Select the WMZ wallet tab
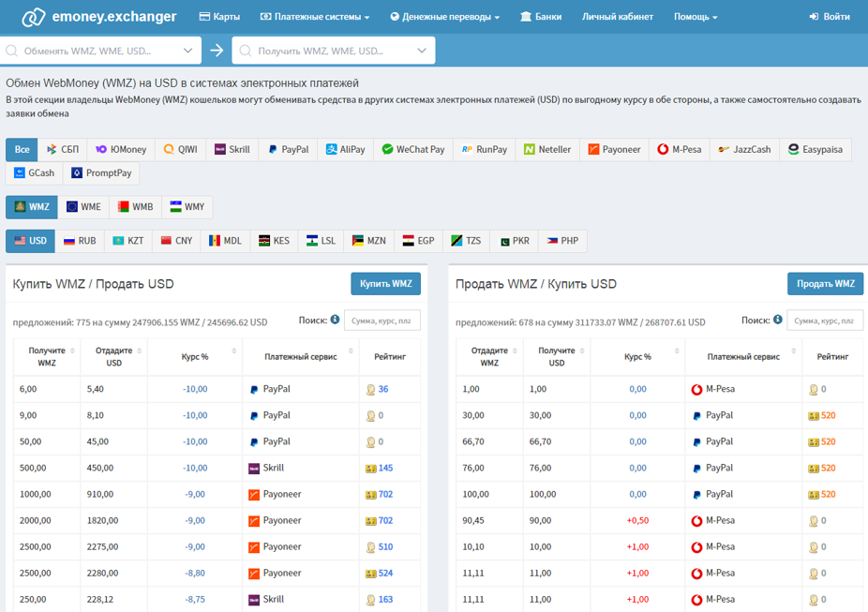Viewport: 868px width, 612px height. [x=32, y=207]
